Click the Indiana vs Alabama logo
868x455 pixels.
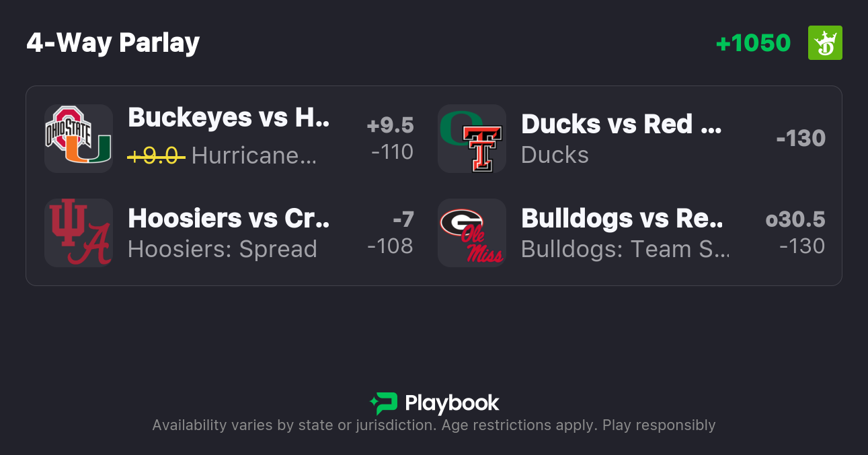click(x=78, y=233)
